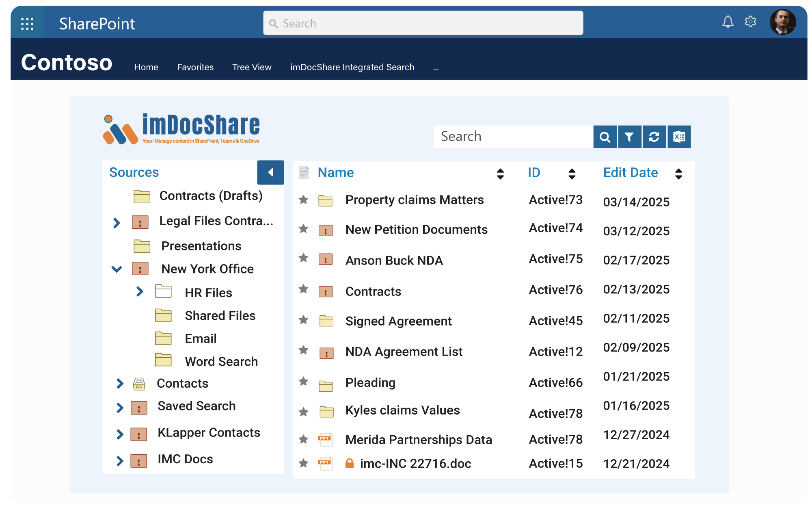Favorite Property claims Matters with its star

coord(303,199)
